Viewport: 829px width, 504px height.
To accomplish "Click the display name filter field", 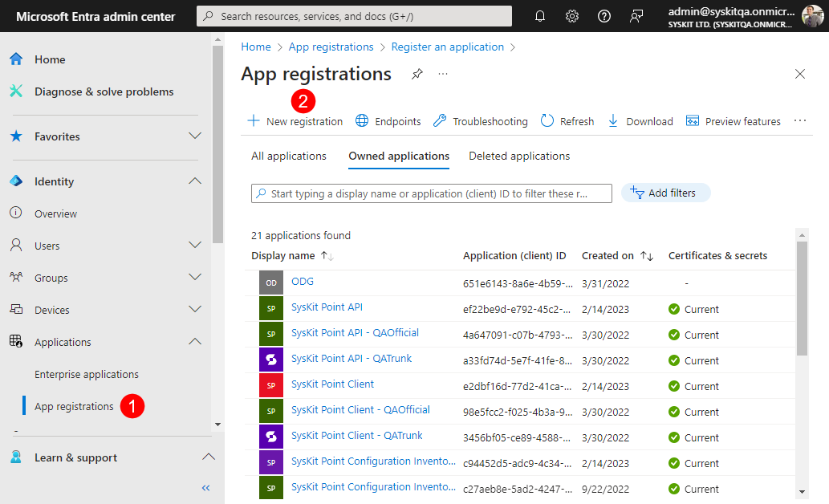I will [431, 193].
